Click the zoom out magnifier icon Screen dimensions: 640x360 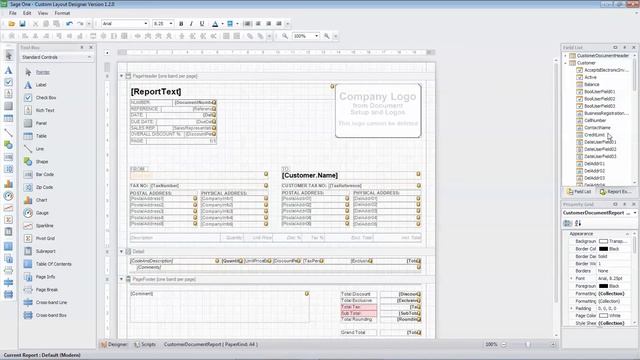(x=285, y=36)
